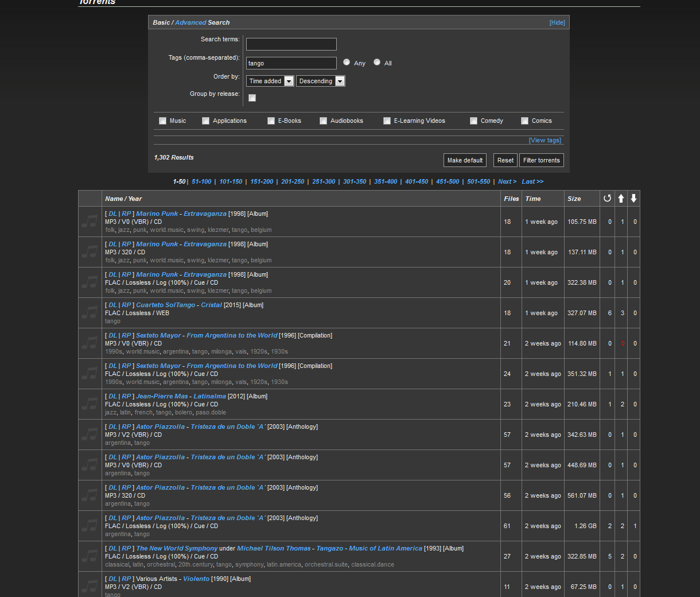
Task: Click the classical.dance tag
Action: [372, 564]
